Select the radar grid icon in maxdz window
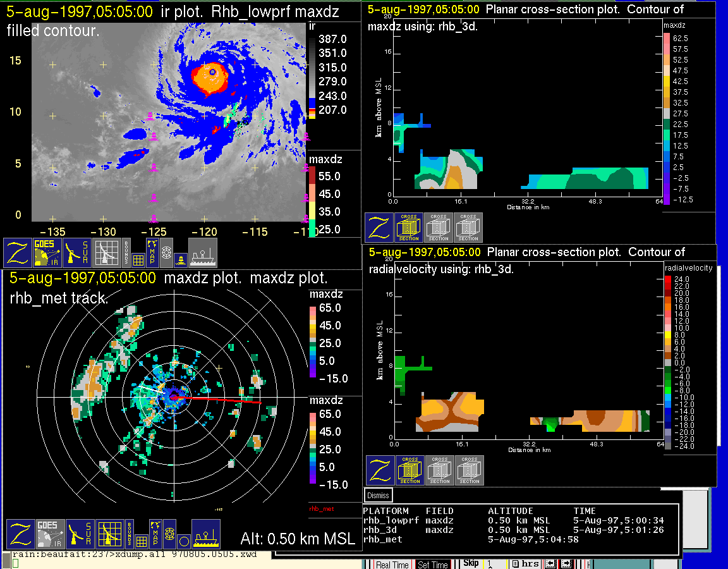The width and height of the screenshot is (728, 569). tap(109, 534)
